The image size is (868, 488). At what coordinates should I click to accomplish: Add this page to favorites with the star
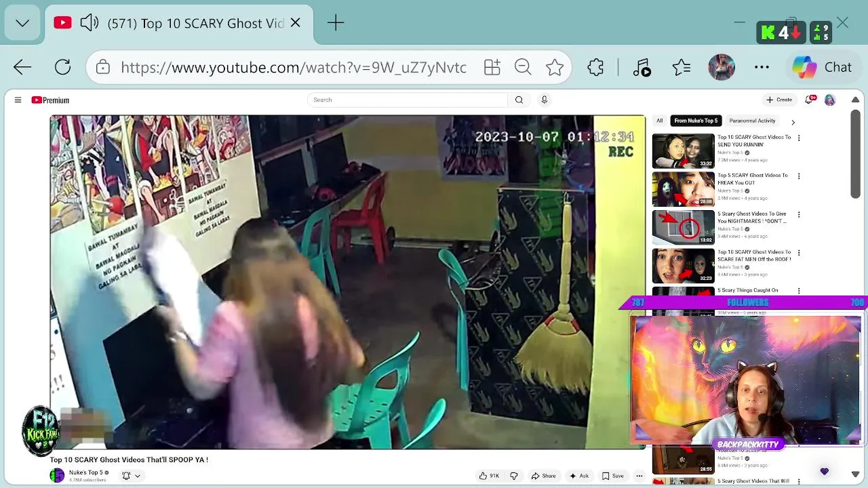(555, 67)
